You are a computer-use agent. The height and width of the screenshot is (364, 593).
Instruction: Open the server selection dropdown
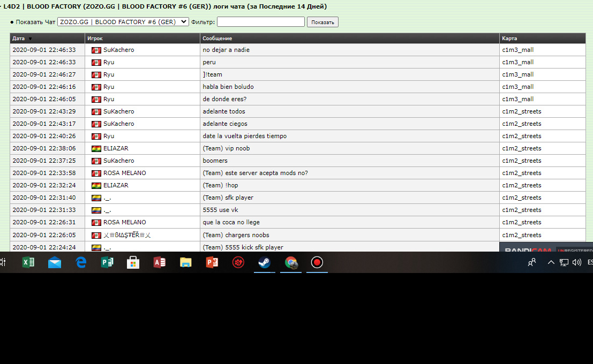pos(123,22)
